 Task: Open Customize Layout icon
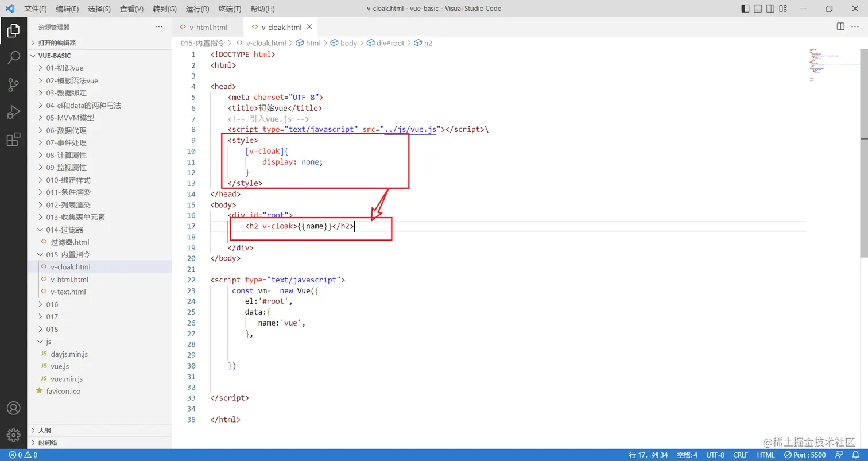click(x=784, y=9)
